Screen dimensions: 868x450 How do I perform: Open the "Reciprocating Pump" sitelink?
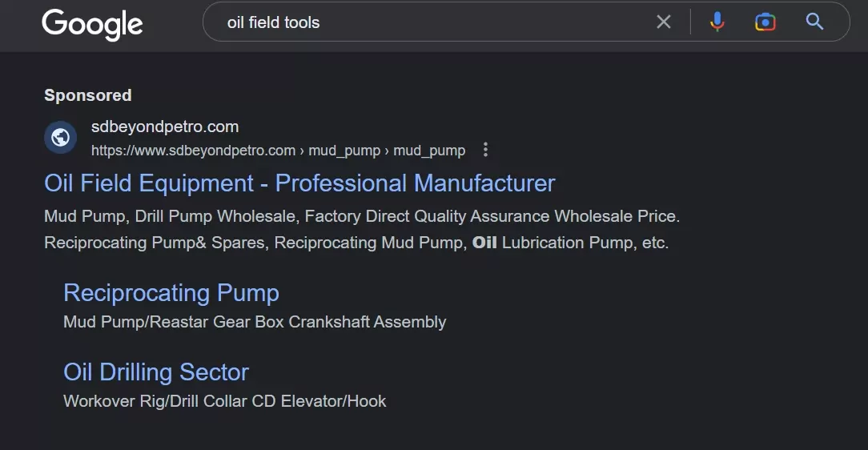tap(171, 293)
